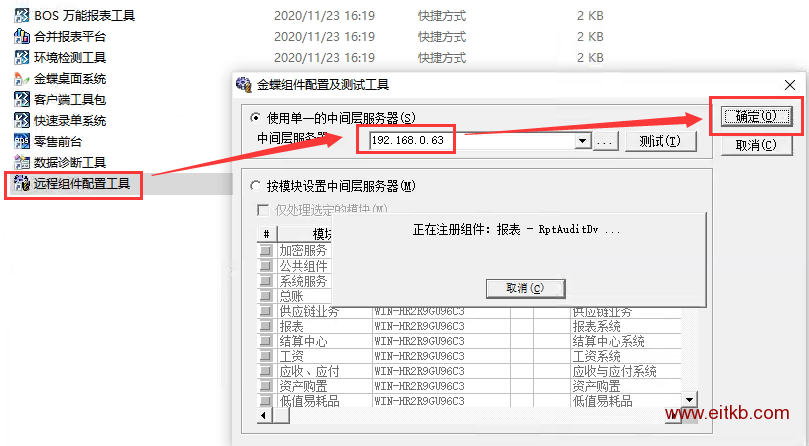This screenshot has width=809, height=446.
Task: Click 快捷方式 type of BOS 万能报表工具
Action: click(x=442, y=15)
